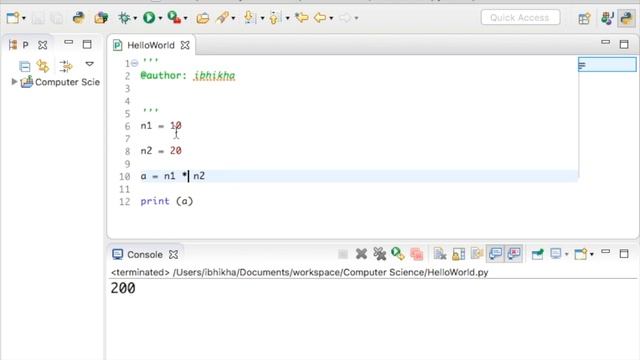The height and width of the screenshot is (360, 640).
Task: Toggle Scroll Lock in Console
Action: 458,254
